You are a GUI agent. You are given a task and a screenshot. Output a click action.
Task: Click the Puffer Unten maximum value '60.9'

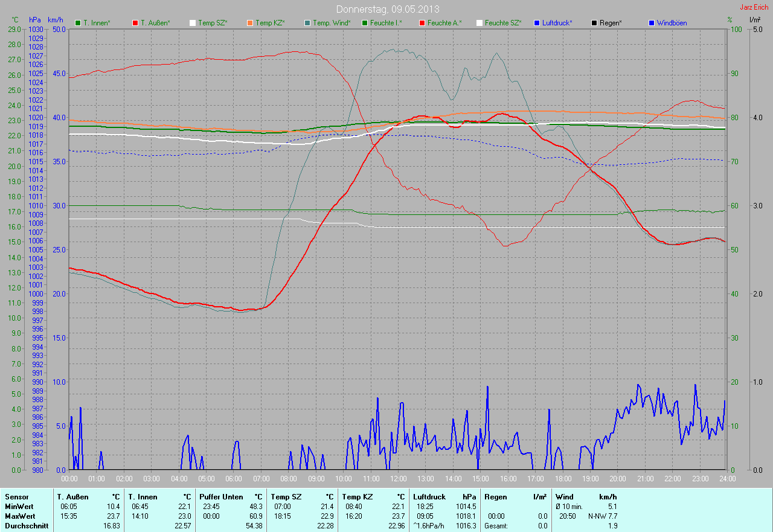coord(256,516)
